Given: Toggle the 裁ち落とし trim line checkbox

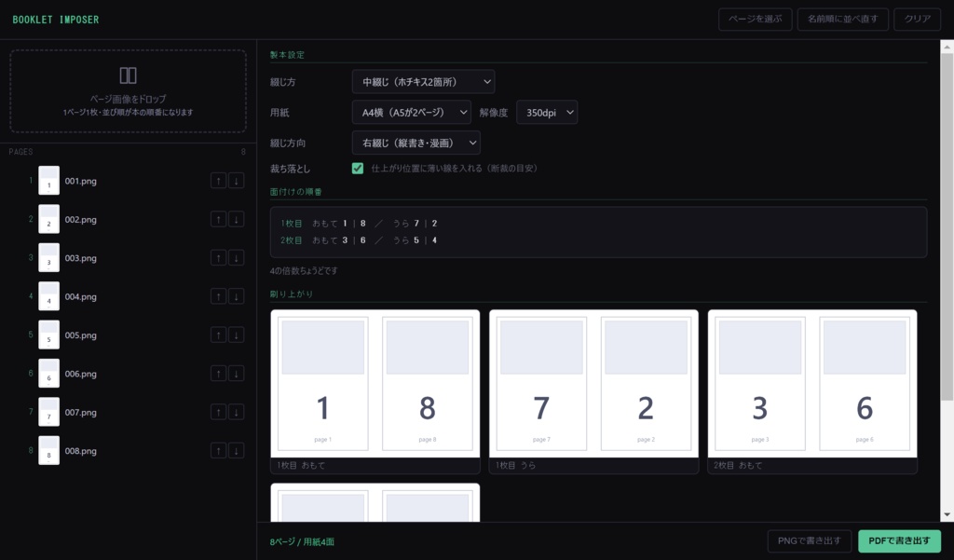Looking at the screenshot, I should click(x=358, y=169).
